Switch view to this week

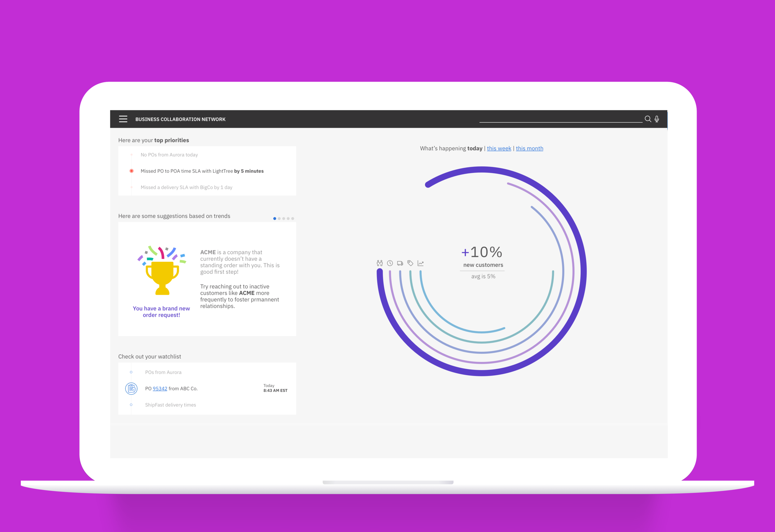[499, 148]
